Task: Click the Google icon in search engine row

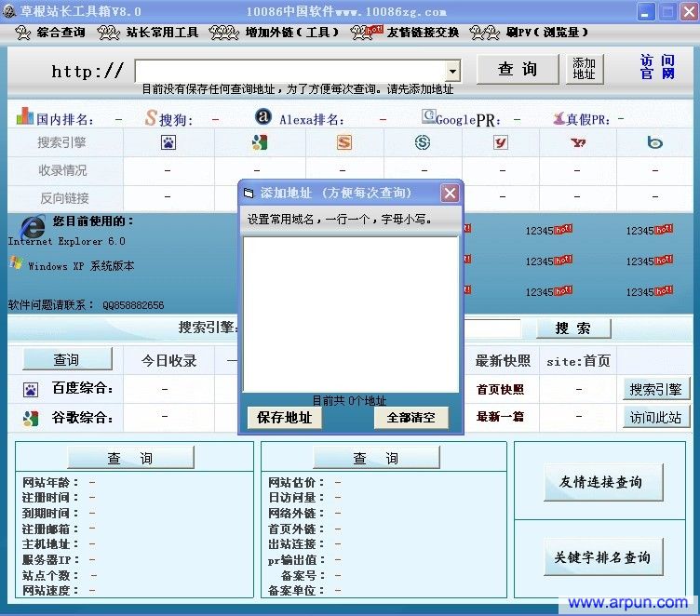Action: [x=260, y=142]
